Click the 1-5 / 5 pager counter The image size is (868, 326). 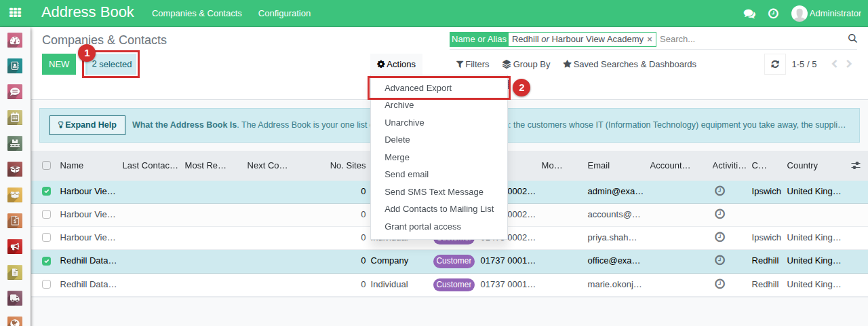tap(804, 65)
